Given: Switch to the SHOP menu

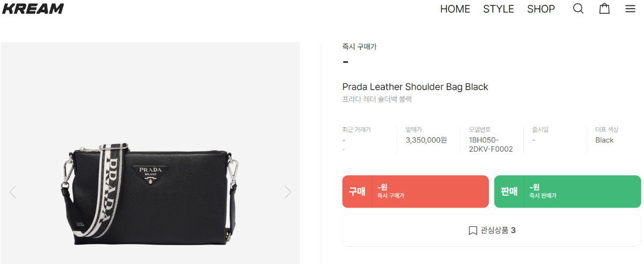Looking at the screenshot, I should click(x=541, y=9).
